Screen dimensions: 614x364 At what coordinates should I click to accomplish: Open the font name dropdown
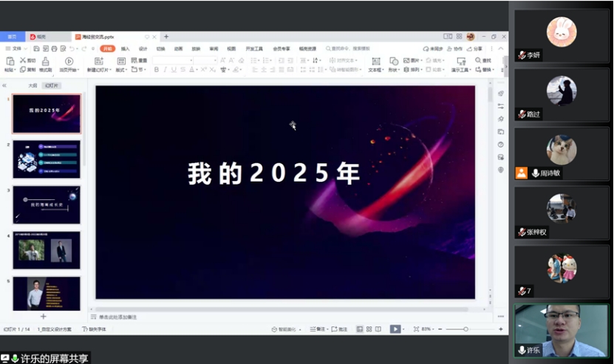(172, 60)
